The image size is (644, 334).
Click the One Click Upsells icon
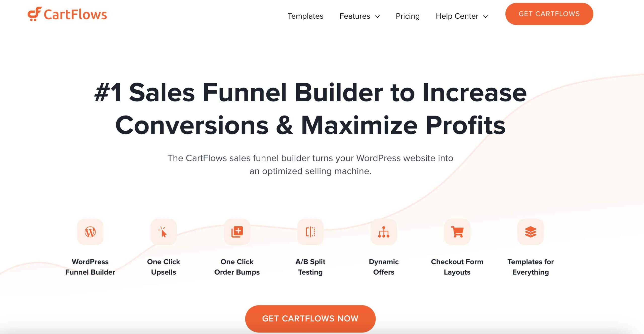tap(163, 232)
